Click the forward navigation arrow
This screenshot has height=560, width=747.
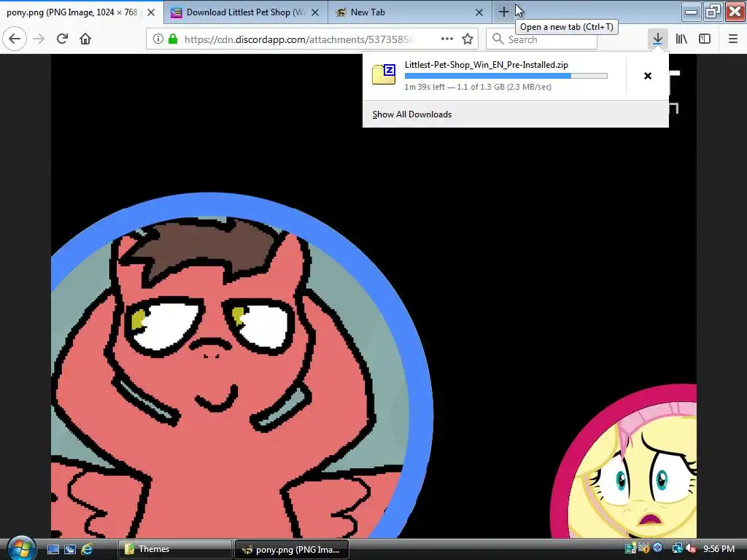(x=39, y=39)
